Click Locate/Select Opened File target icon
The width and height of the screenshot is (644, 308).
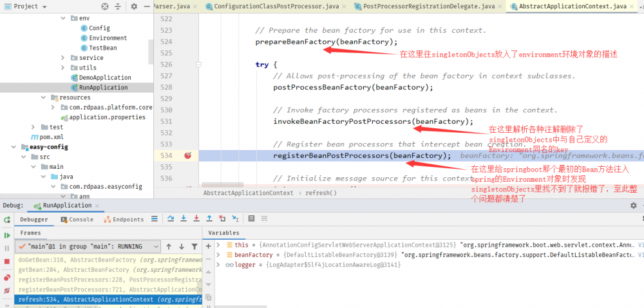105,6
